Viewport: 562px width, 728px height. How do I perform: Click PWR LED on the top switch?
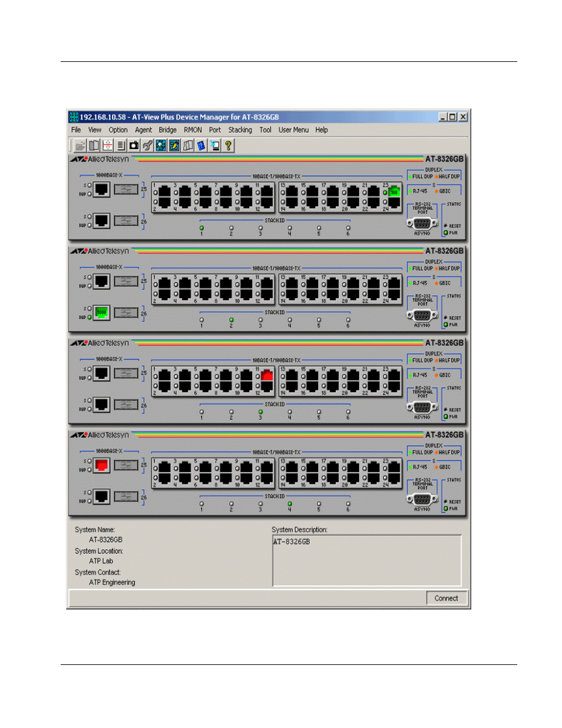446,233
